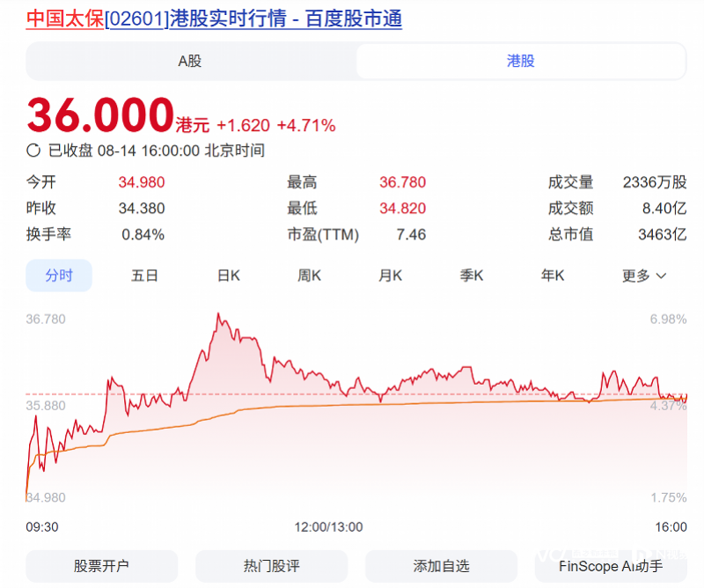704x588 pixels.
Task: Open the FinScope AI助手 button
Action: (x=611, y=566)
